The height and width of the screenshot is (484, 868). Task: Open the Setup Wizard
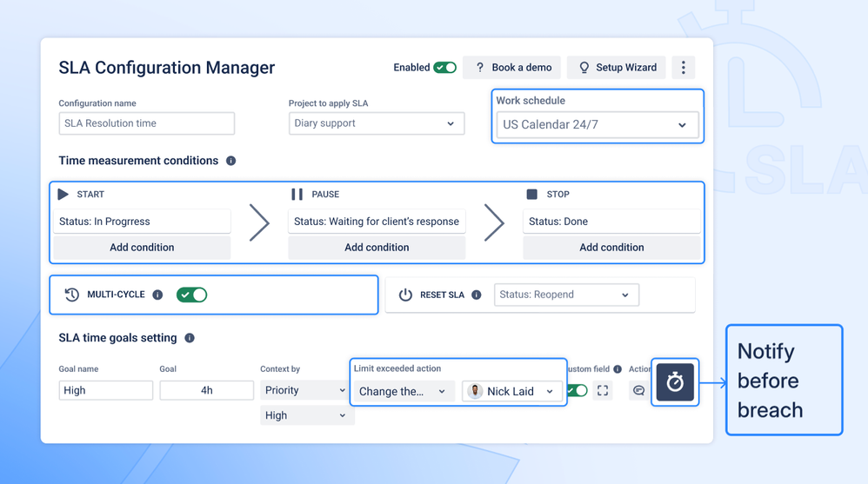tap(617, 68)
